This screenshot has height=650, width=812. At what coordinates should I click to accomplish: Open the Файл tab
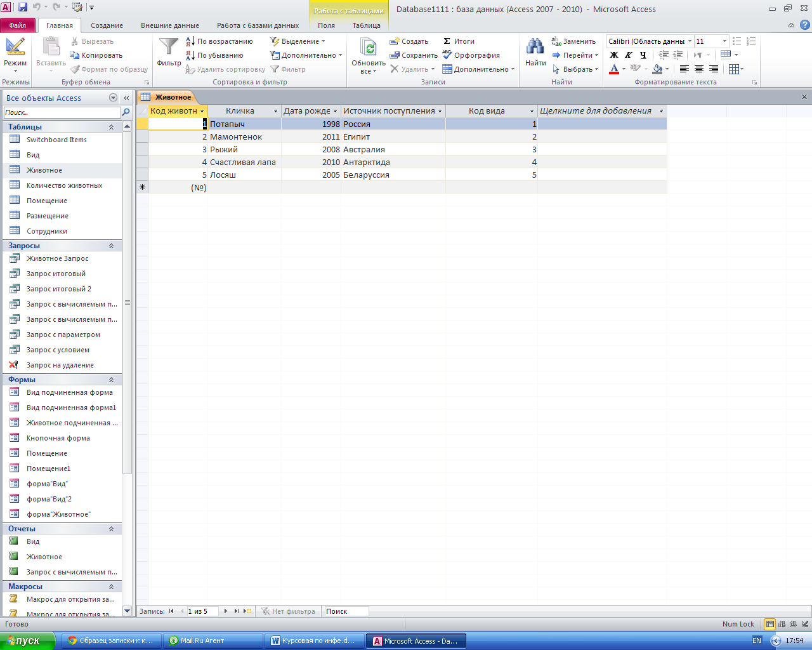pos(18,25)
